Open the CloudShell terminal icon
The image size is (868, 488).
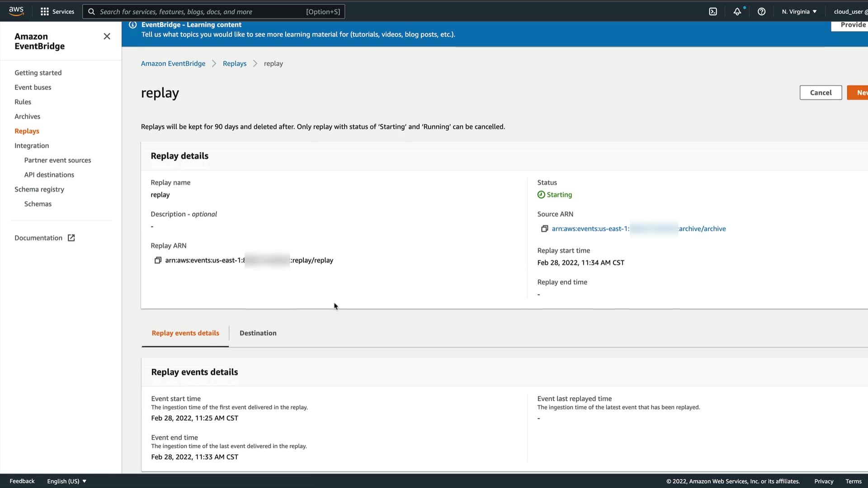click(713, 12)
